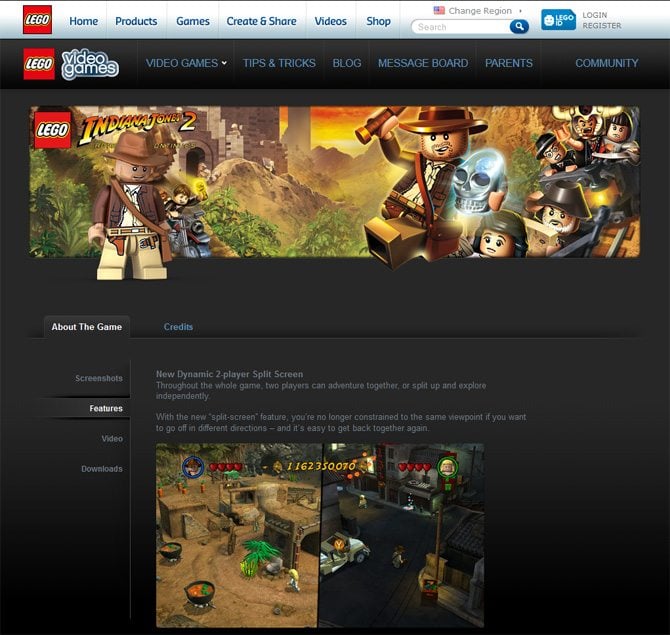Screen dimensions: 670x635
Task: Click the Login link
Action: pos(594,15)
